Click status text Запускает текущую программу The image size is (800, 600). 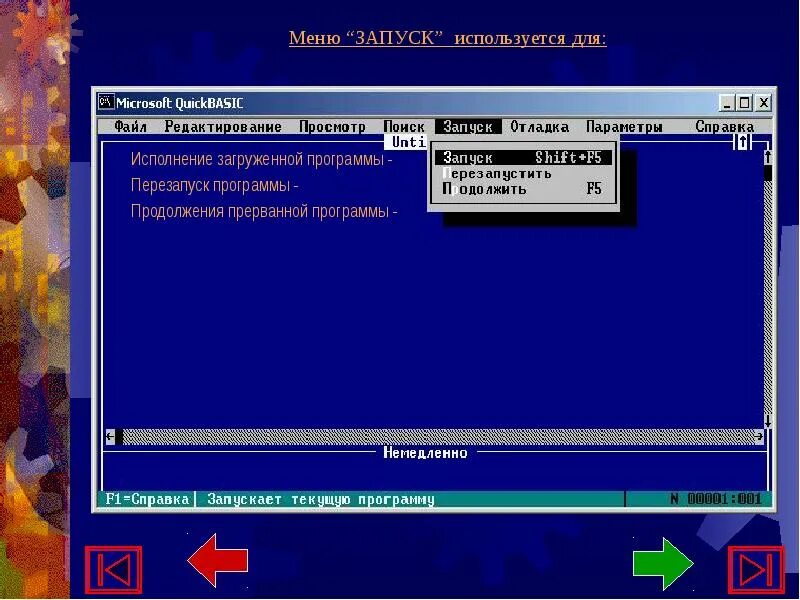point(321,499)
